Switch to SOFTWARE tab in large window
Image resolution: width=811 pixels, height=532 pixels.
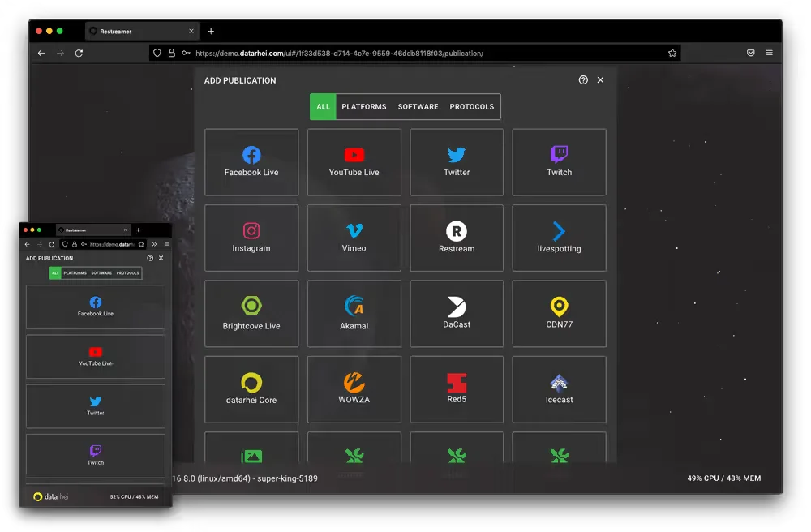pyautogui.click(x=418, y=106)
